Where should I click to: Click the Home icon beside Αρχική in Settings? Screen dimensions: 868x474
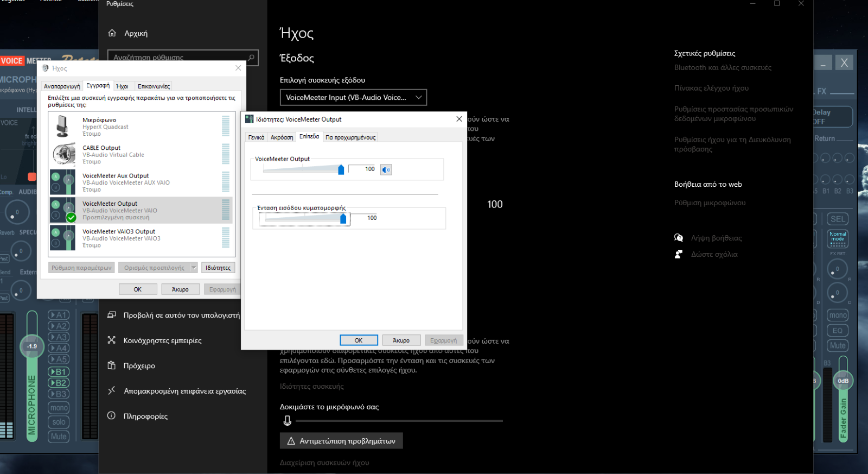[112, 33]
